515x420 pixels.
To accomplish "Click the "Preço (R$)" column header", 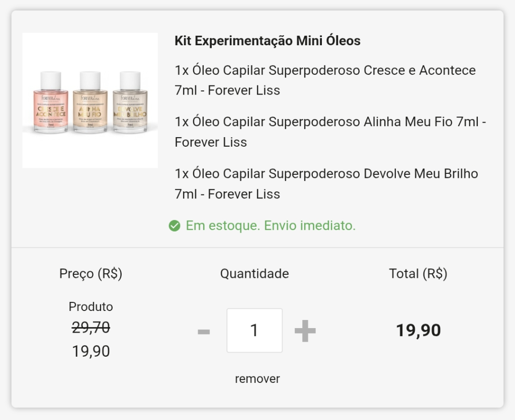I will [91, 274].
